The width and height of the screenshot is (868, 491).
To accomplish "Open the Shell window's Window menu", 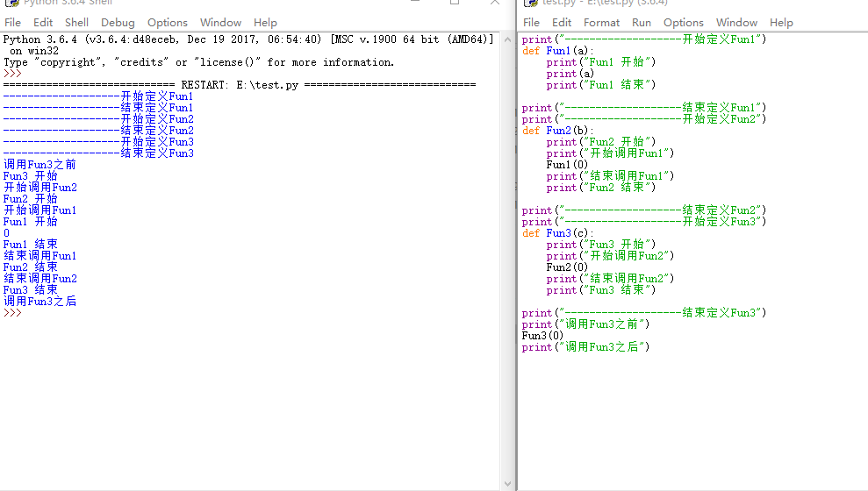I will pos(220,22).
